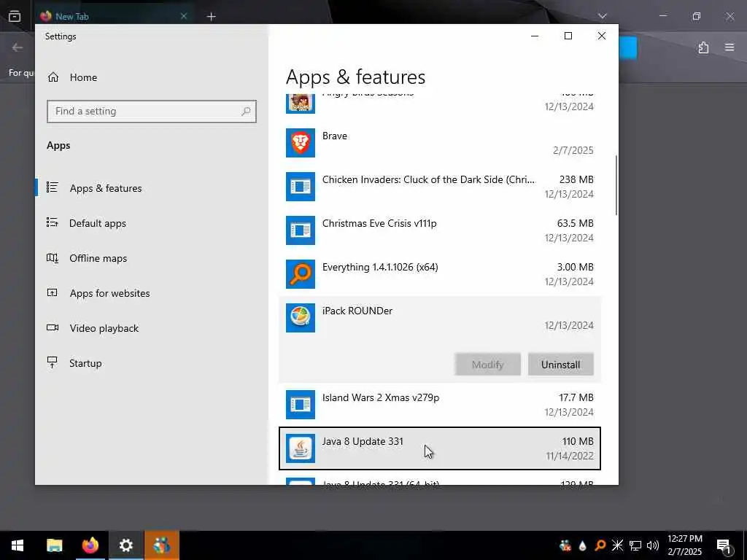Screen dimensions: 747x560
Task: Select Java 8 Update 331 entry
Action: click(x=440, y=448)
